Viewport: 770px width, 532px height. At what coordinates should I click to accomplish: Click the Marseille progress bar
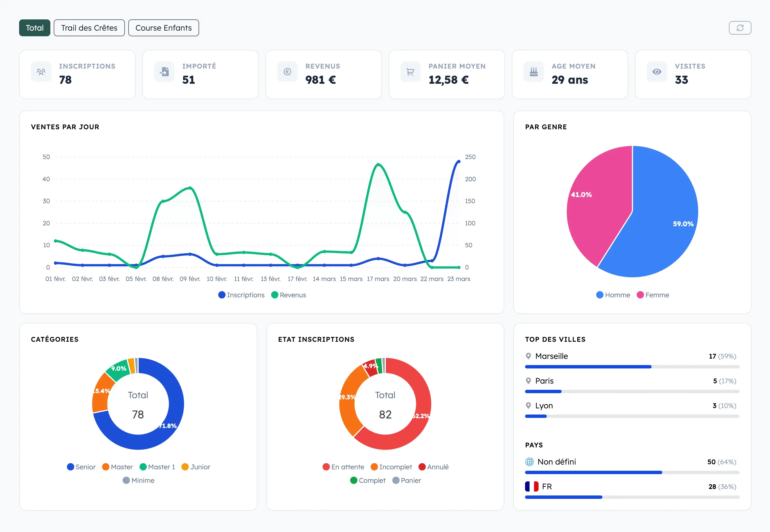click(x=632, y=367)
